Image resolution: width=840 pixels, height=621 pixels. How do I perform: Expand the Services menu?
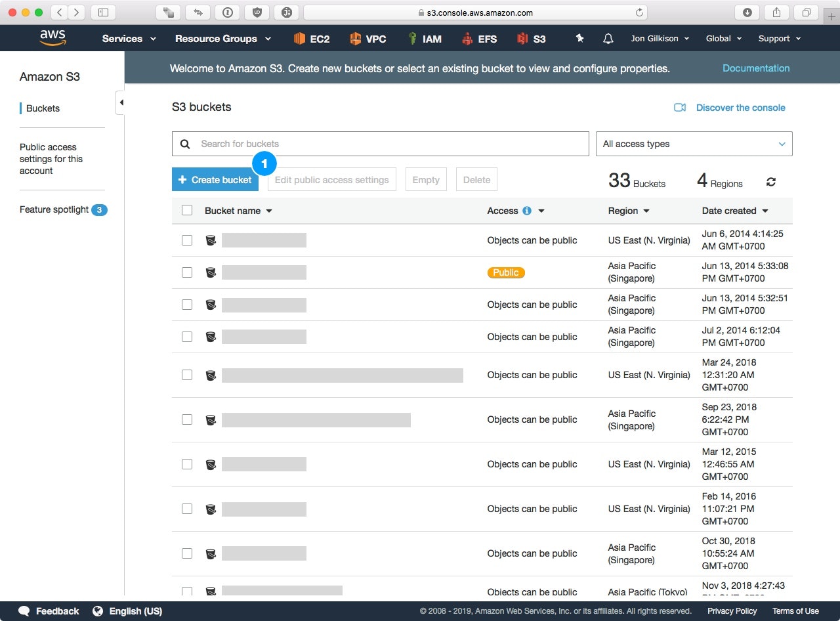[x=129, y=39]
